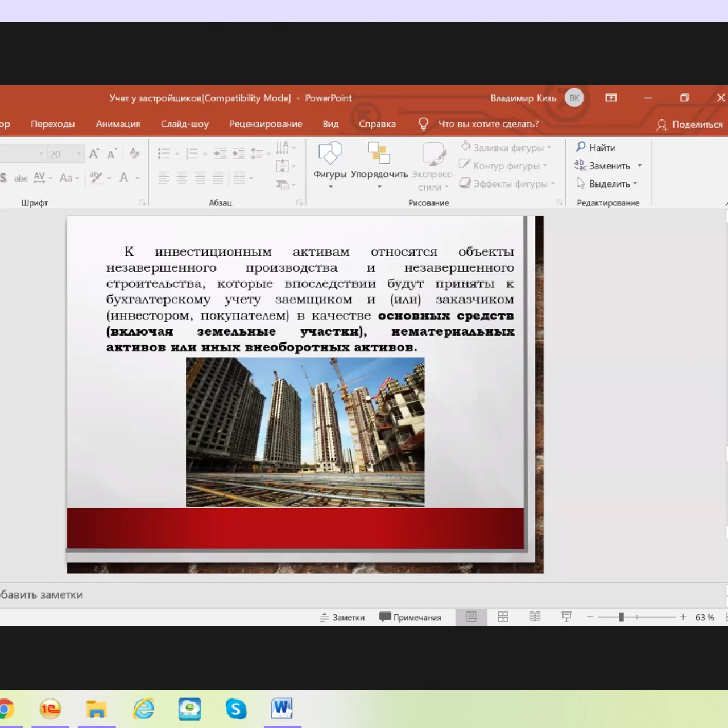Switch to the Слайд-шоу tab
Image resolution: width=728 pixels, height=728 pixels.
(x=185, y=124)
